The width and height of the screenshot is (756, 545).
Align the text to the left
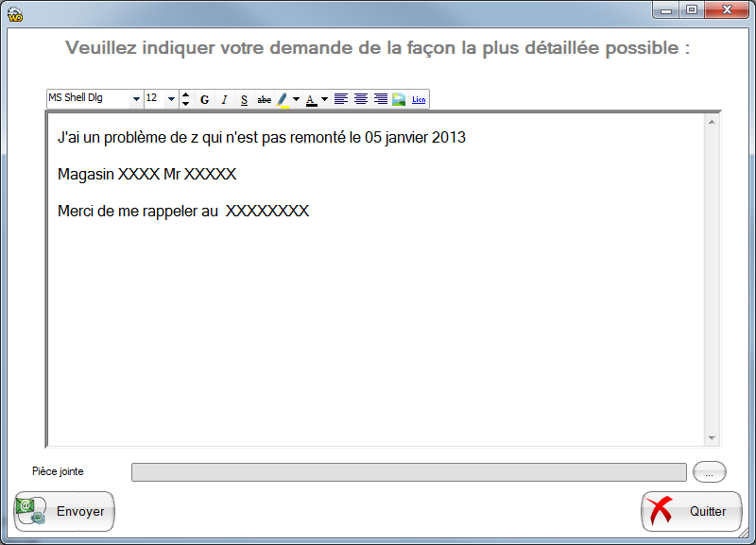[340, 98]
